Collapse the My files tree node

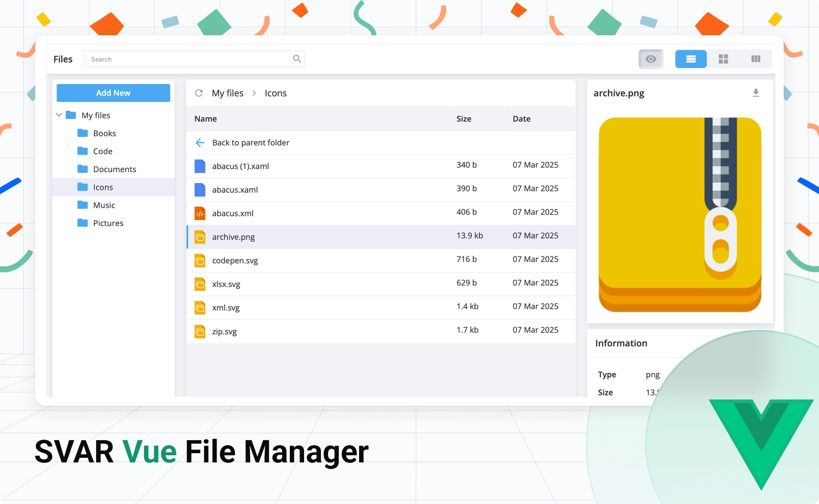pos(59,115)
